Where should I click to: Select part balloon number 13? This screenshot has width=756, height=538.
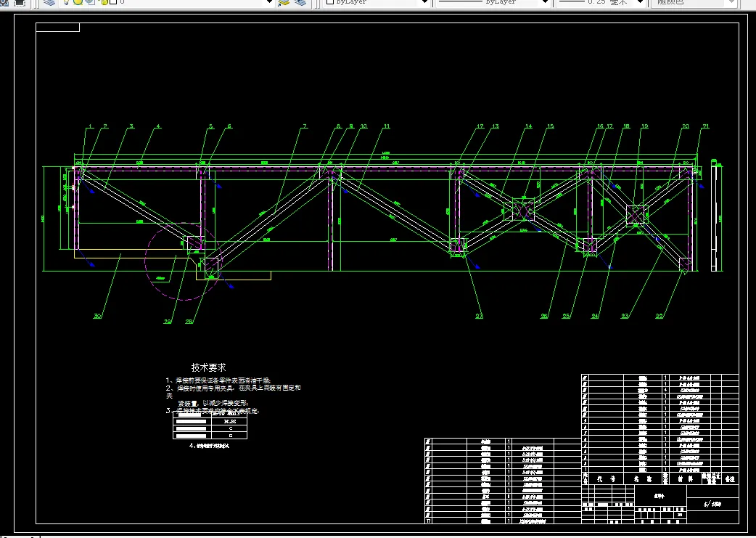coord(495,126)
